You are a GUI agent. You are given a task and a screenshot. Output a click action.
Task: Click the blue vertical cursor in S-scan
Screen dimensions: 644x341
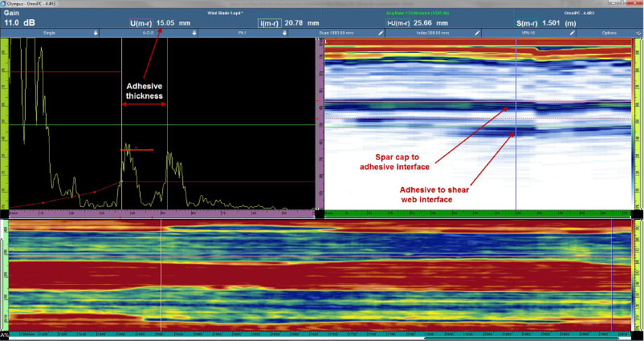pos(515,160)
